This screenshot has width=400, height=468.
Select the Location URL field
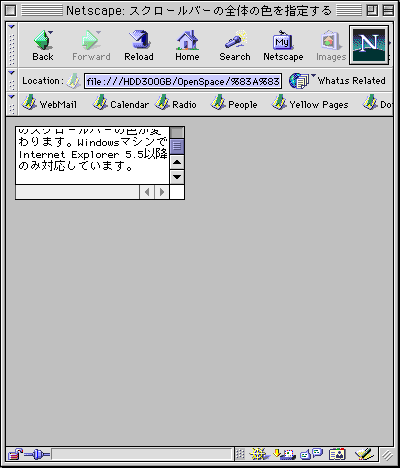[183, 81]
